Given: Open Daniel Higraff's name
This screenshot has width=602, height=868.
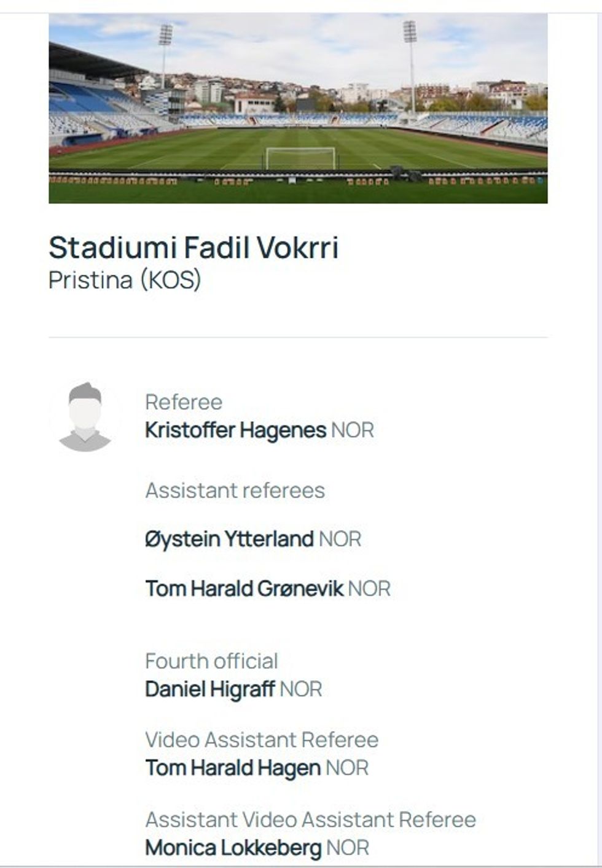Looking at the screenshot, I should (209, 689).
